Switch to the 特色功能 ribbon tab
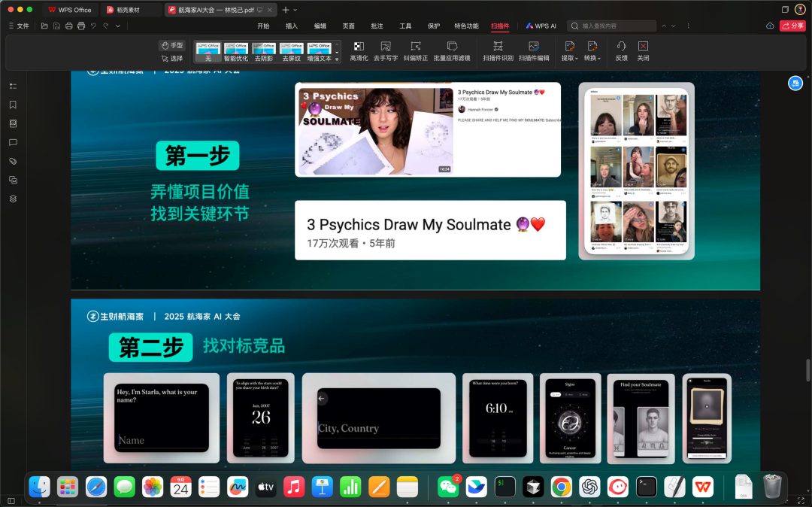The image size is (812, 507). 466,26
